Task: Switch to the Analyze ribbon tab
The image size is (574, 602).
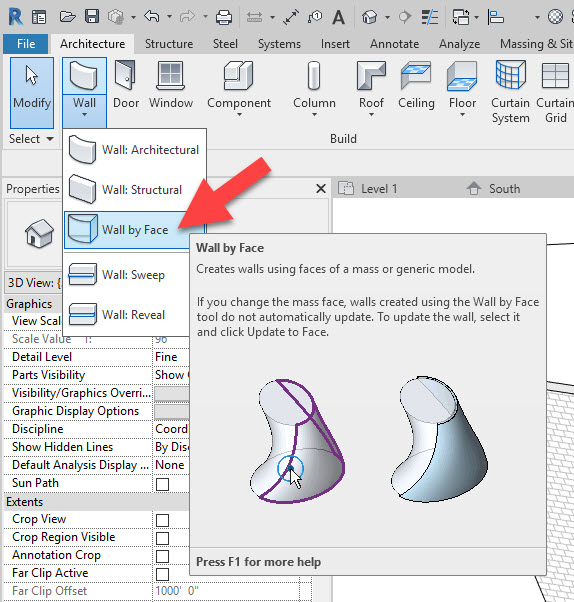Action: [459, 44]
